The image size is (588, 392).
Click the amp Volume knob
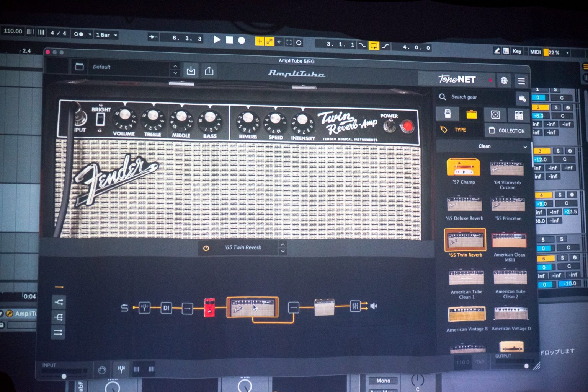[124, 114]
